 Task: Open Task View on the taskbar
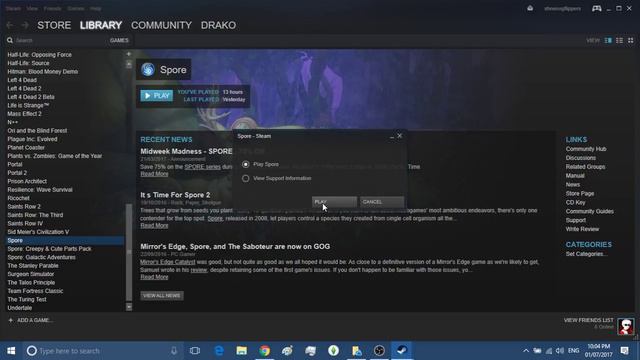[195, 351]
